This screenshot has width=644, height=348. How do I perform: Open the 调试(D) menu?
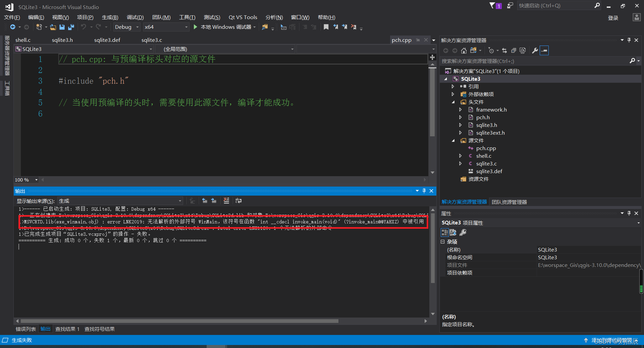pyautogui.click(x=135, y=17)
